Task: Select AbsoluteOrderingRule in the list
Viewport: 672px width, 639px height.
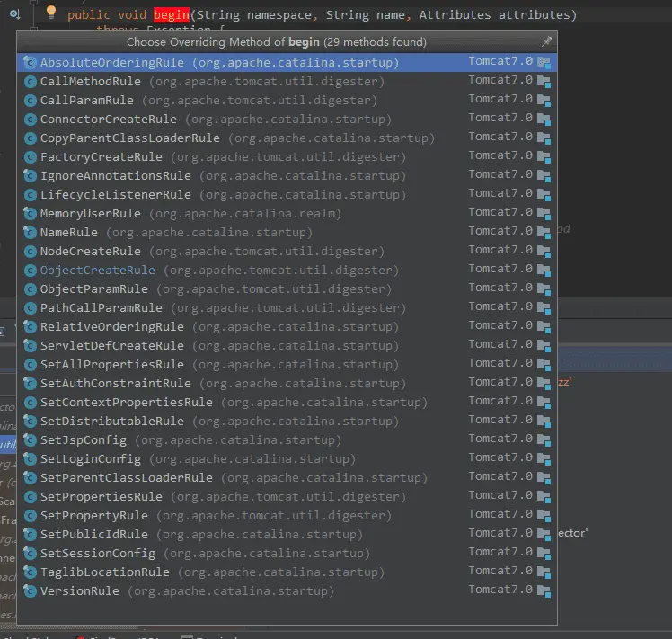Action: [287, 62]
